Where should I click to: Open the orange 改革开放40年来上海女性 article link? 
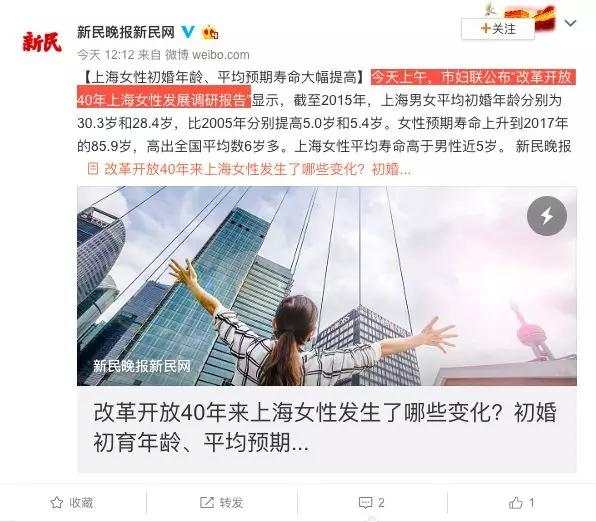(x=257, y=169)
